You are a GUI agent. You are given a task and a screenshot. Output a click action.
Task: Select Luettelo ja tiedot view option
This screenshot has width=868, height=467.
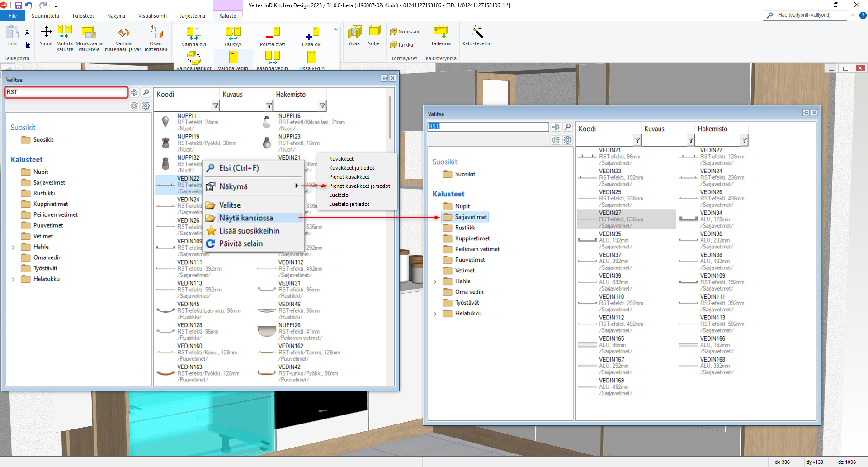coord(349,204)
